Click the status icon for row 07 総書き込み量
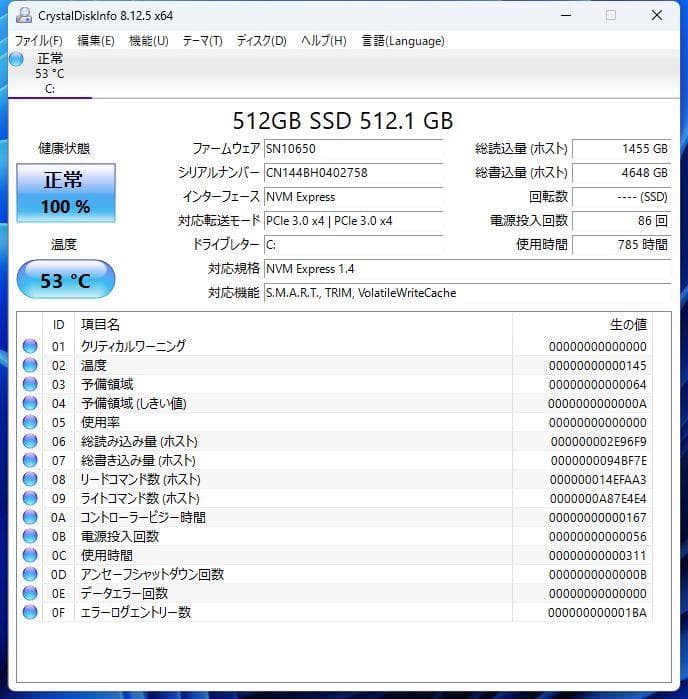The height and width of the screenshot is (699, 688). (30, 460)
